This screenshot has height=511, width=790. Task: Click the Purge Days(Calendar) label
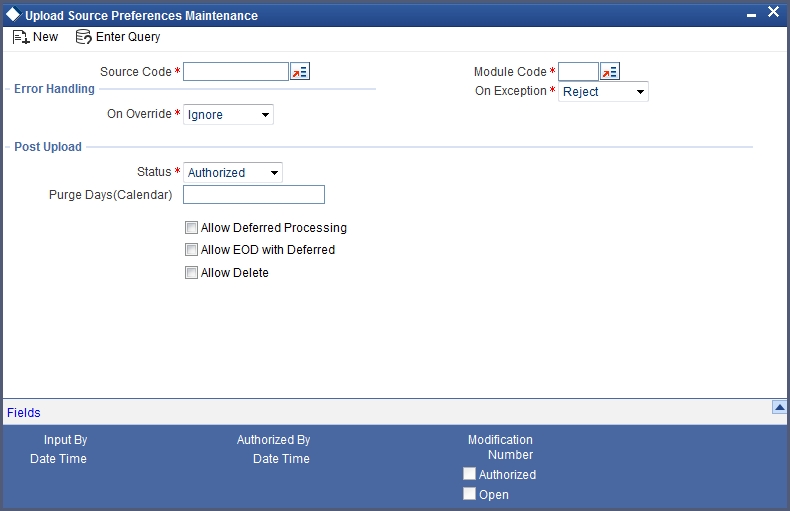[x=110, y=195]
